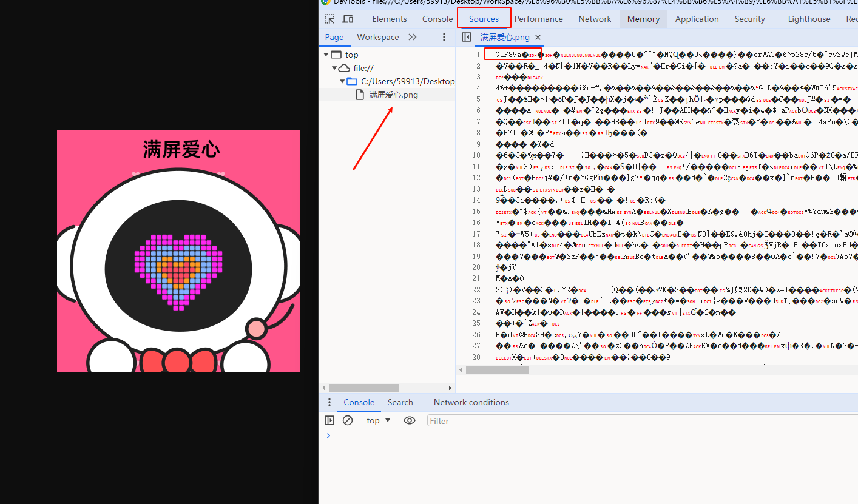Open the drawer three-dot menu
The image size is (858, 504).
(329, 402)
